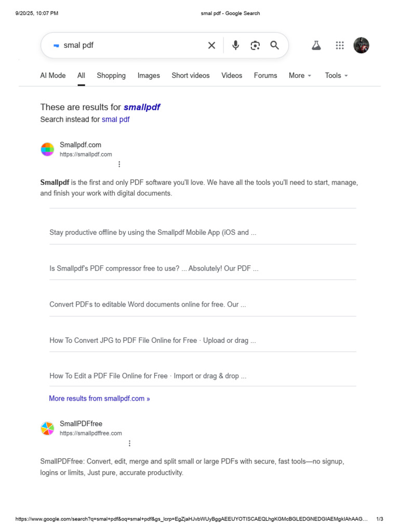This screenshot has width=399, height=532.
Task: Open more options for Smallpdf.com result
Action: click(119, 164)
